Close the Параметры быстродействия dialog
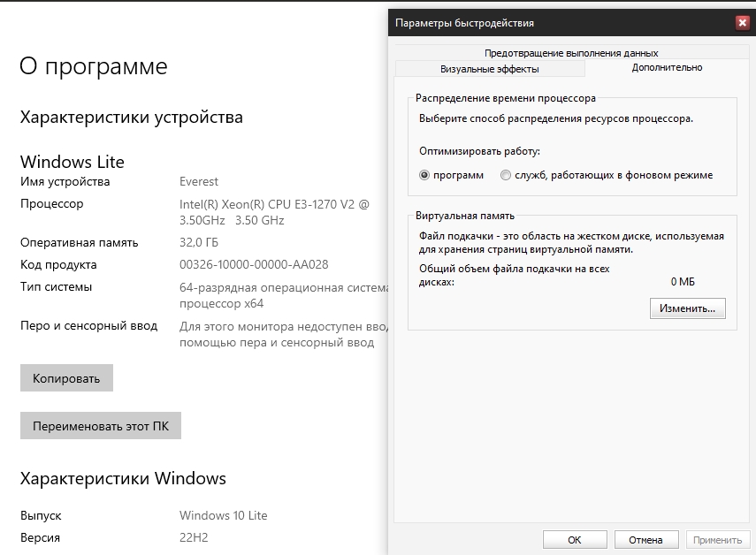Image resolution: width=756 pixels, height=555 pixels. coord(743,22)
